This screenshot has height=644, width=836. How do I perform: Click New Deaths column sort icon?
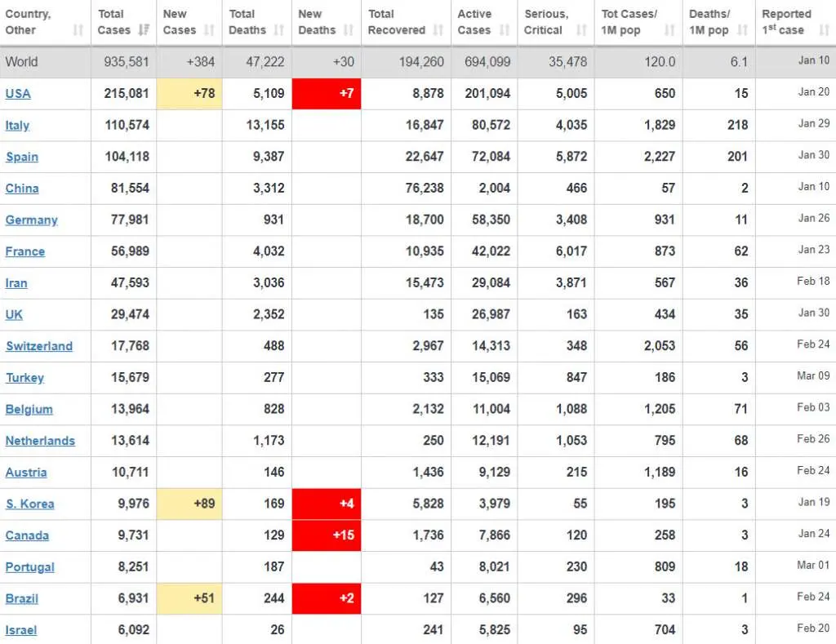point(349,30)
